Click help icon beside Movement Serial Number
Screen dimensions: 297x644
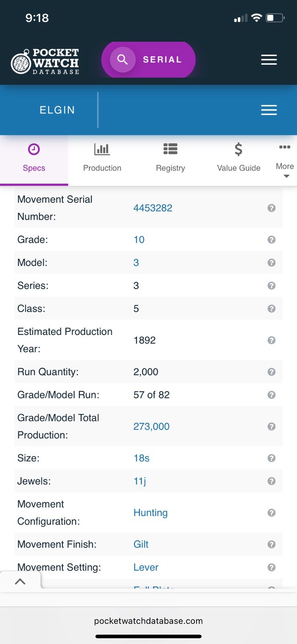(272, 208)
